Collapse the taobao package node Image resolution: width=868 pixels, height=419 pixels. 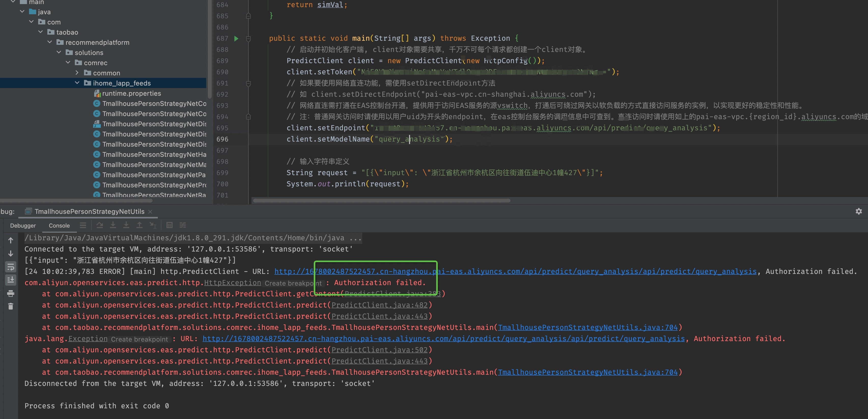(x=40, y=32)
